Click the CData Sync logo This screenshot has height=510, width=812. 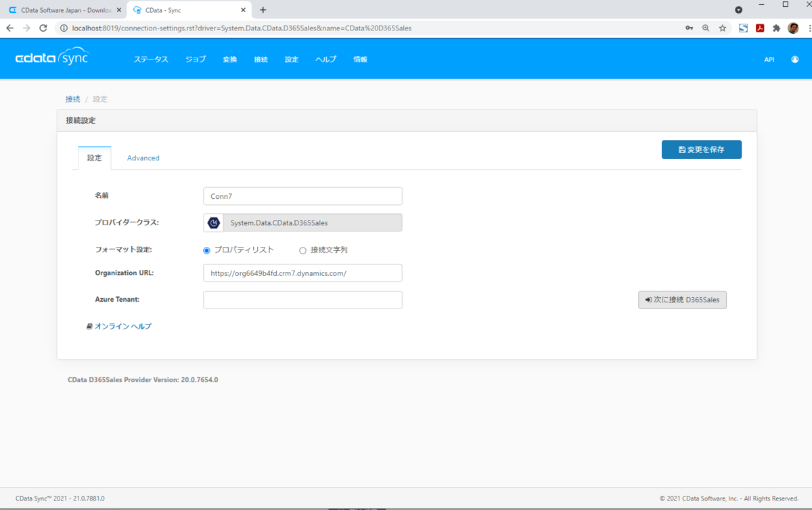pos(52,58)
